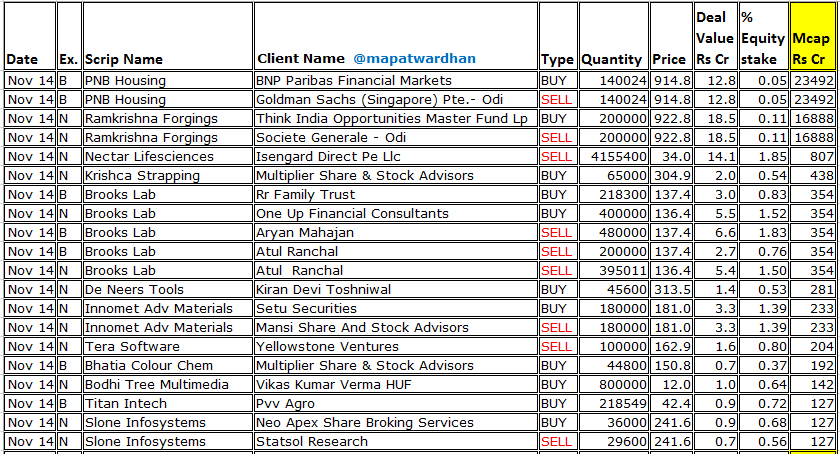Select the price 162.9 cell
840x454 pixels.
[x=672, y=347]
